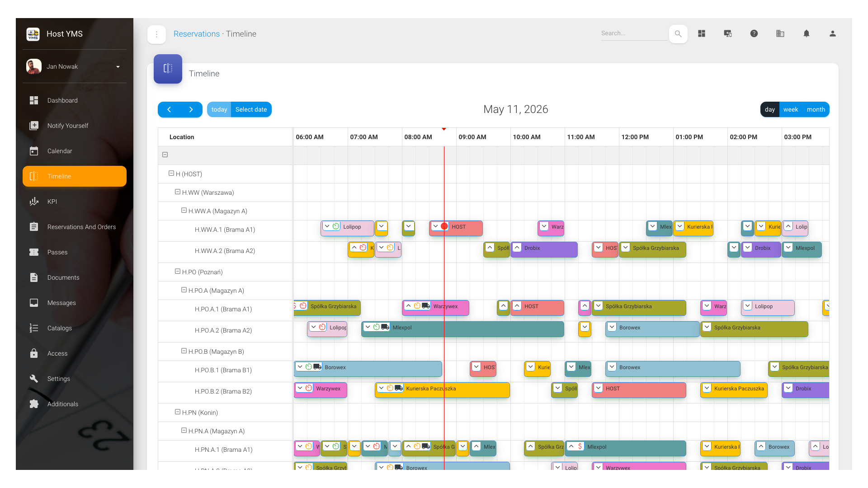Open Borowex reservation at 06:00 on H.PO.B.1
The width and height of the screenshot is (868, 488).
[x=368, y=368]
